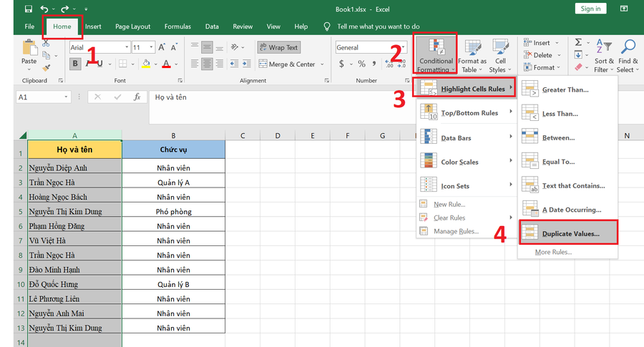Choose Duplicate Values rule
Screen dimensions: 644x347
click(x=568, y=233)
